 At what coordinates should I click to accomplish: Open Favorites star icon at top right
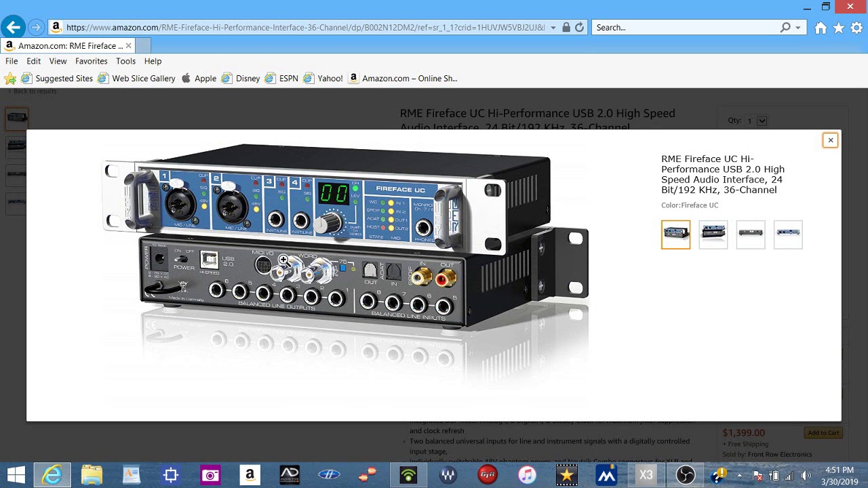pos(839,28)
